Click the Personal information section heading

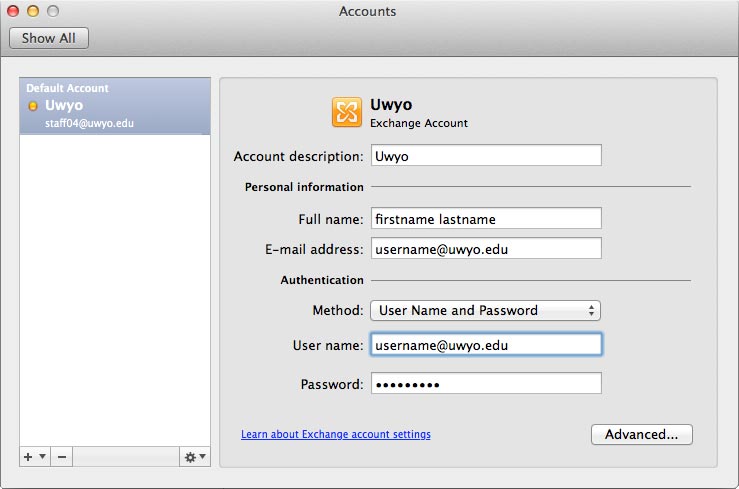pyautogui.click(x=304, y=187)
